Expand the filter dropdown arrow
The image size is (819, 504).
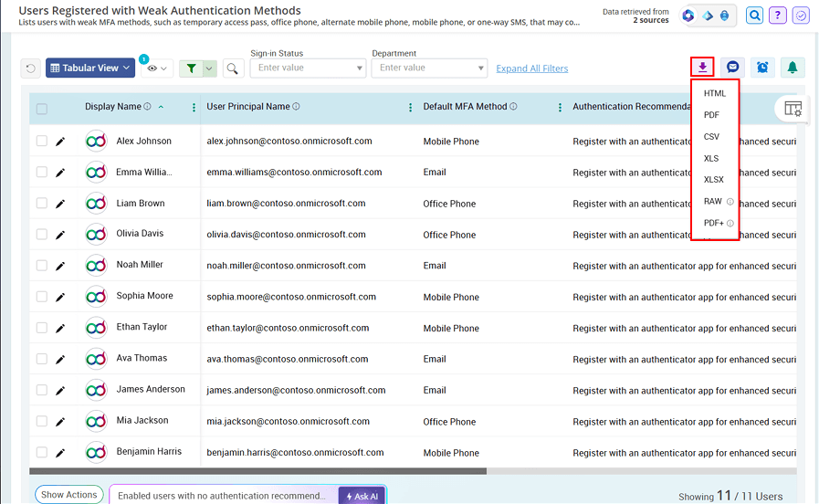point(209,68)
